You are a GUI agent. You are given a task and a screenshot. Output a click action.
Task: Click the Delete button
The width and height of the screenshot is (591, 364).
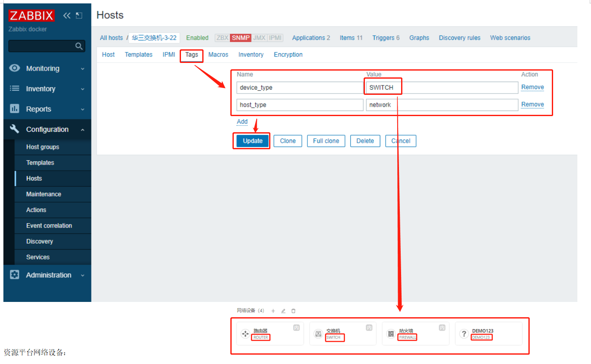click(x=365, y=141)
